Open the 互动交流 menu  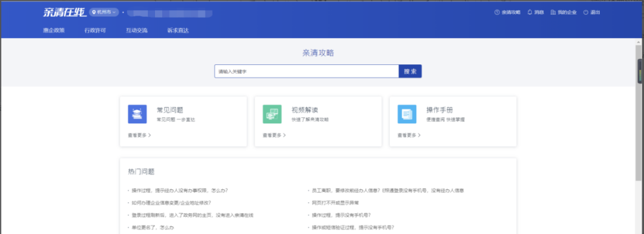click(137, 30)
